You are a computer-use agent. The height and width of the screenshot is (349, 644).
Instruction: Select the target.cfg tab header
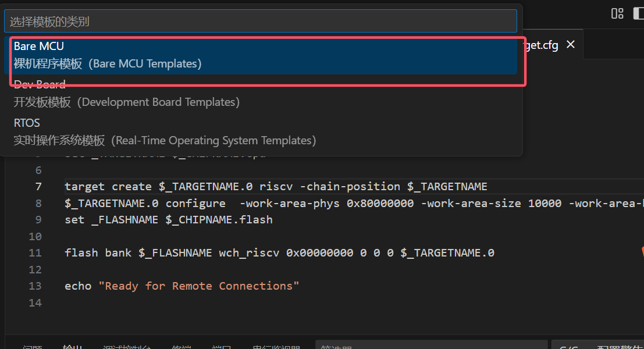tap(541, 44)
